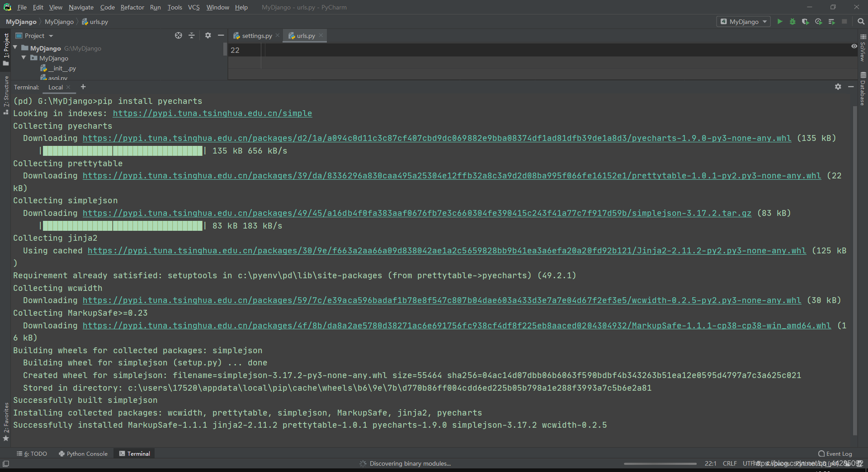Open the MyDjango run configuration dropdown
Viewport: 868px width, 472px height.
pyautogui.click(x=744, y=22)
